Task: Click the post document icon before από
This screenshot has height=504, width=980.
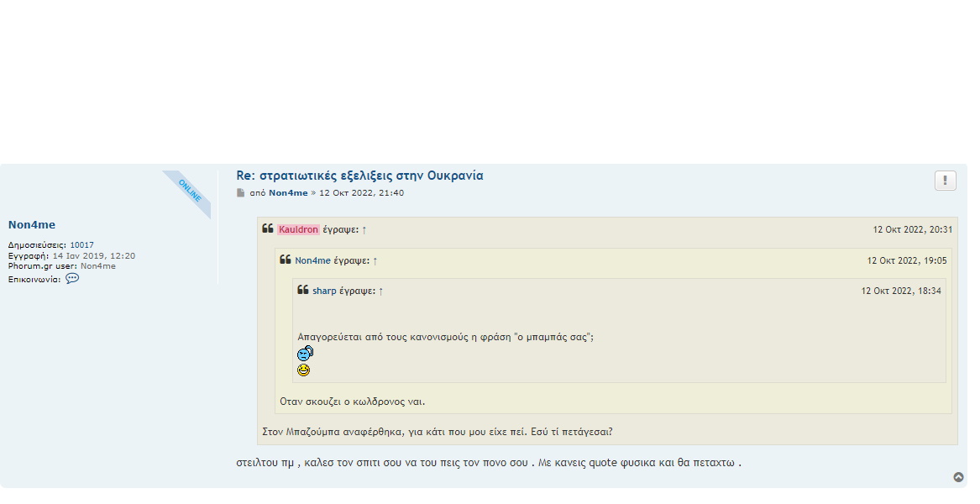Action: pos(241,192)
